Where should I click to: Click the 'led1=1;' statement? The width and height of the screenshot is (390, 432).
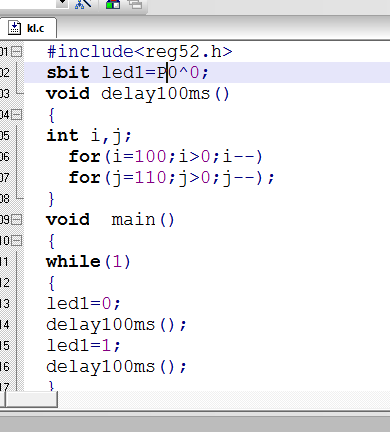point(83,346)
